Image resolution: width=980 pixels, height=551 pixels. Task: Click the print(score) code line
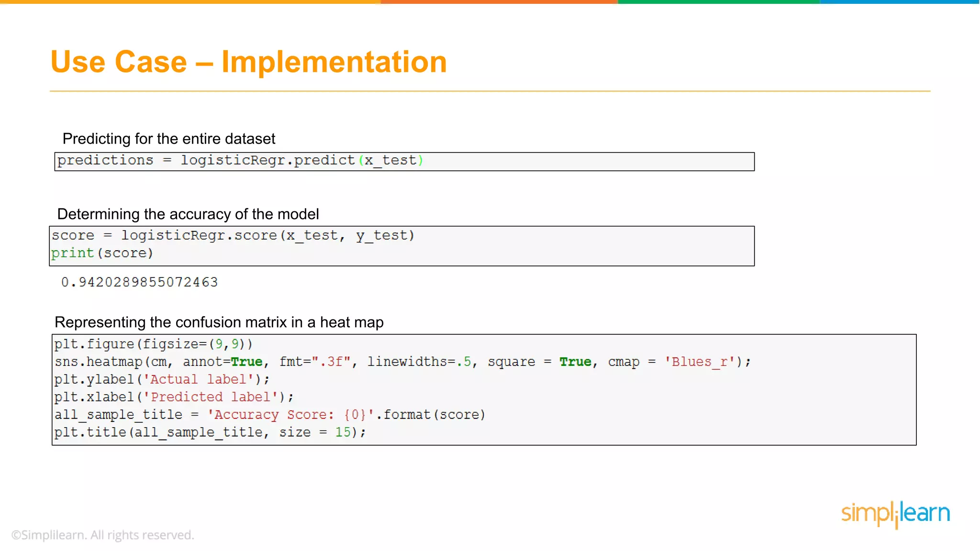coord(102,253)
